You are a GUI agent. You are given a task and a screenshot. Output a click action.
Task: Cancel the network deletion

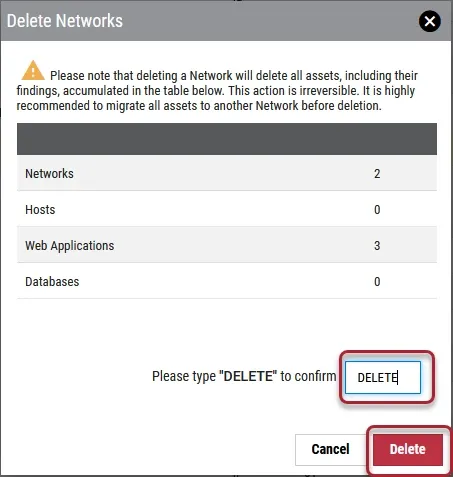pos(330,449)
